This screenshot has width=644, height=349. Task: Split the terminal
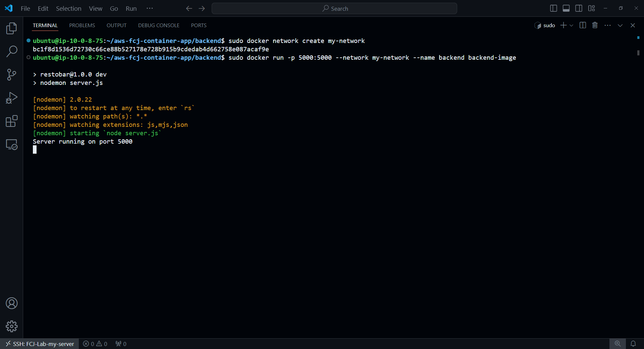click(583, 25)
